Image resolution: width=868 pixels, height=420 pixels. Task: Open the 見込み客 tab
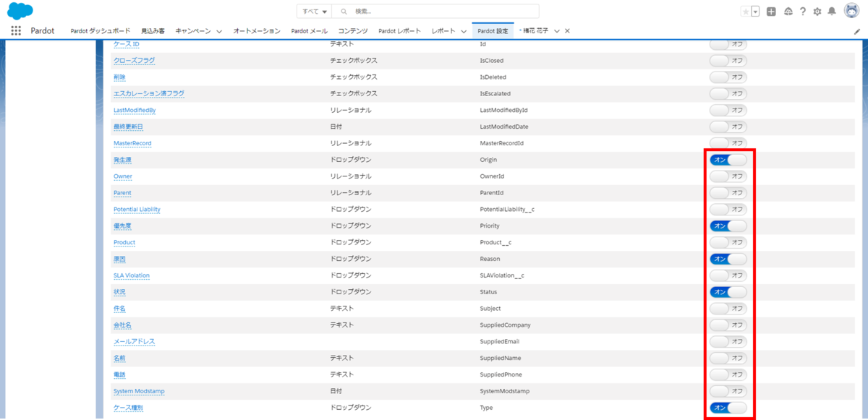(153, 31)
